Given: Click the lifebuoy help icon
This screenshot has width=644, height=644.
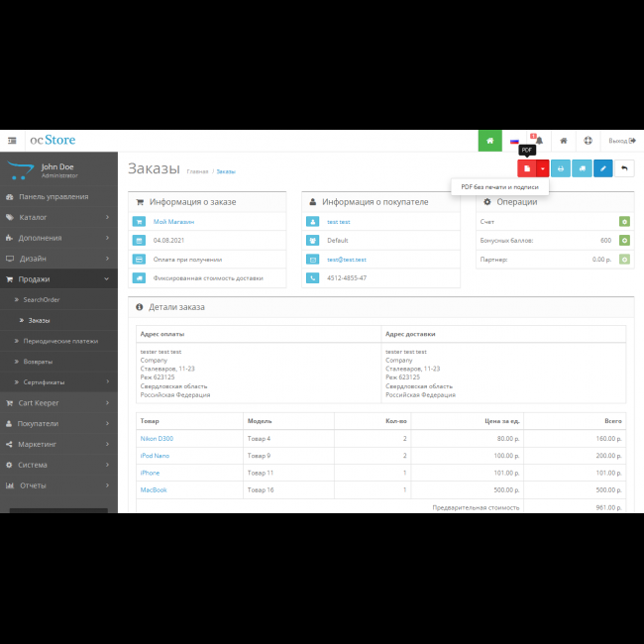Looking at the screenshot, I should click(588, 141).
